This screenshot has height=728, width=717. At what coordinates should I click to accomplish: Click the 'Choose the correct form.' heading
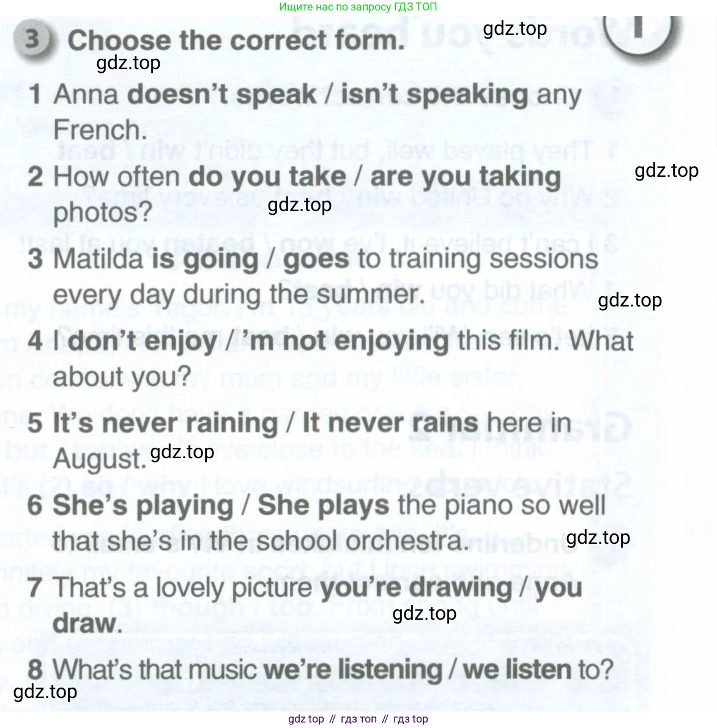[236, 40]
